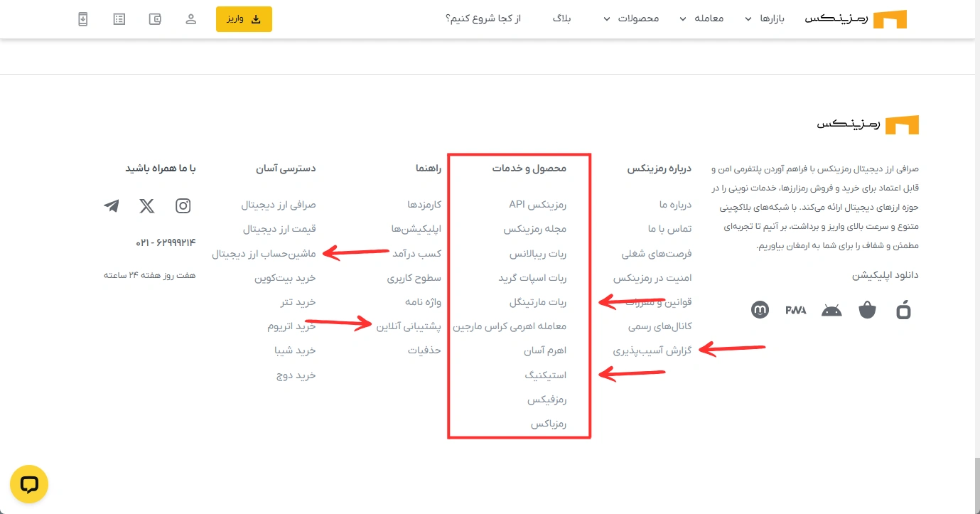Open the Telegram social icon
This screenshot has width=980, height=514.
[x=112, y=206]
